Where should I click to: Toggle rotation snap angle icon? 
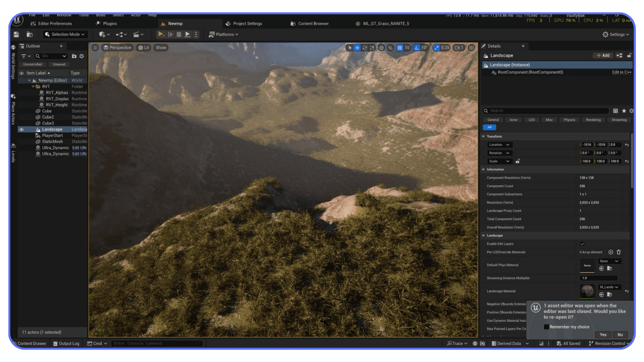tap(417, 48)
